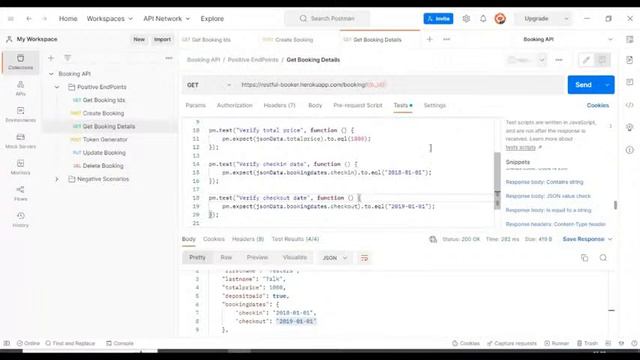This screenshot has width=640, height=360.
Task: Open the Booking API environment dropdown
Action: [567, 39]
